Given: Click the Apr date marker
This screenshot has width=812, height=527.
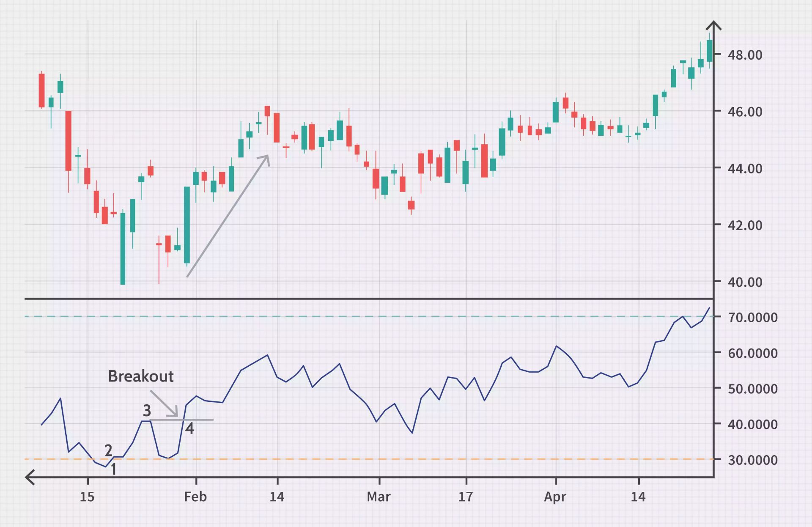Looking at the screenshot, I should coord(555,497).
